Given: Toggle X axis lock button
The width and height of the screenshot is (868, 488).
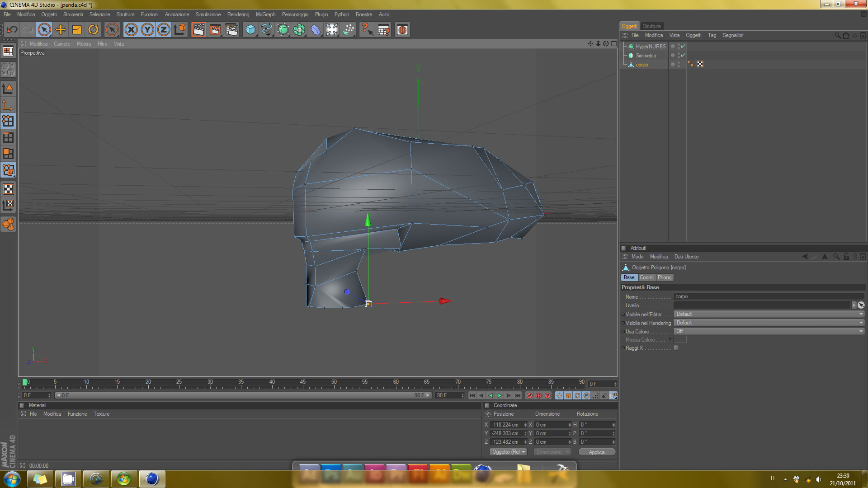Looking at the screenshot, I should point(131,30).
